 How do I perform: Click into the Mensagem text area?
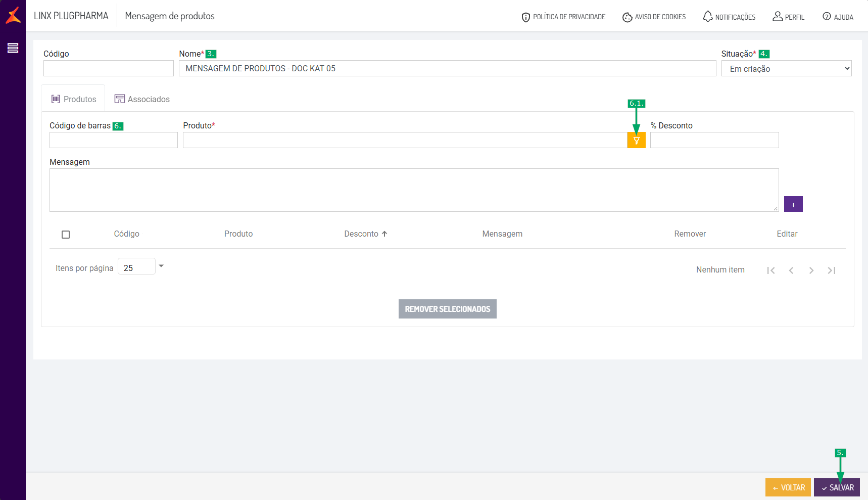414,190
